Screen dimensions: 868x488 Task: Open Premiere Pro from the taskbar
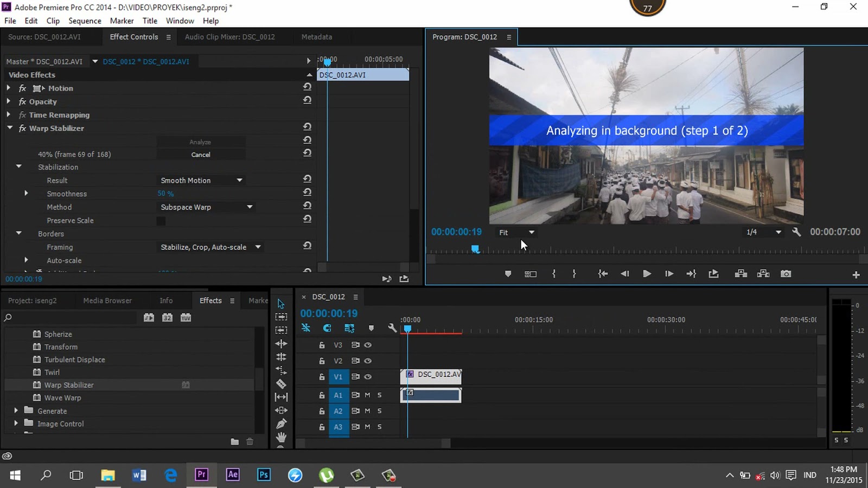click(201, 474)
